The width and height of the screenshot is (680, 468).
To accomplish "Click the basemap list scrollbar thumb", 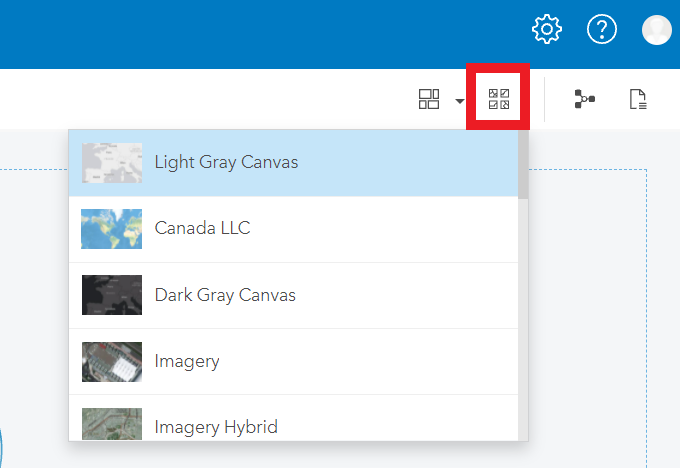I will [523, 166].
